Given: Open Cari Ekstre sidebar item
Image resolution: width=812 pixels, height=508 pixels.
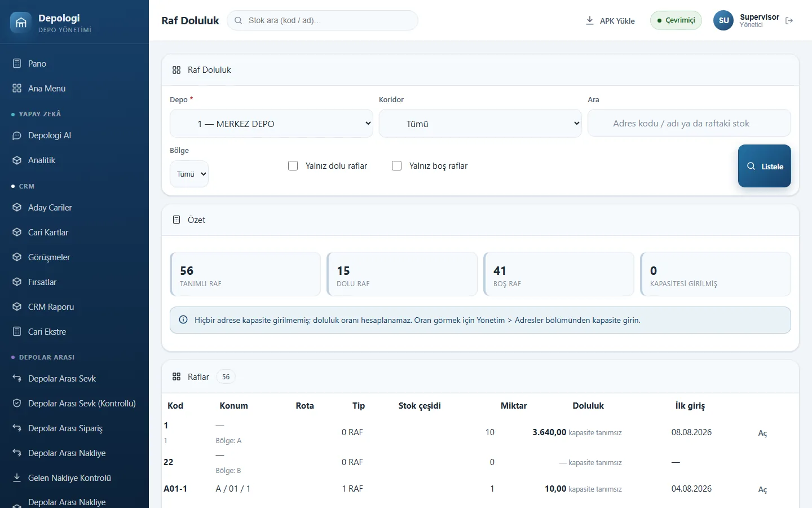Looking at the screenshot, I should point(74,332).
